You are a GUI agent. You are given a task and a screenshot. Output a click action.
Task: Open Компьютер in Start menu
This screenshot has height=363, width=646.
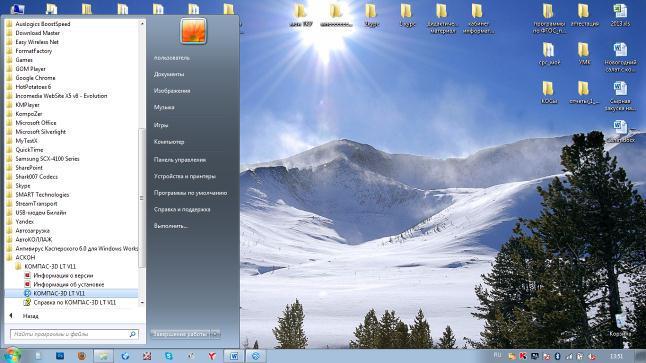click(x=169, y=142)
